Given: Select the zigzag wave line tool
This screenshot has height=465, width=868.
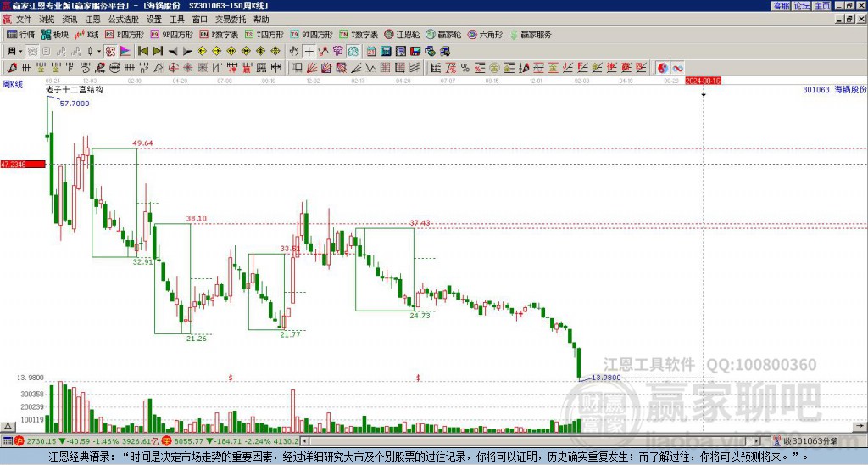Looking at the screenshot, I should (x=370, y=68).
